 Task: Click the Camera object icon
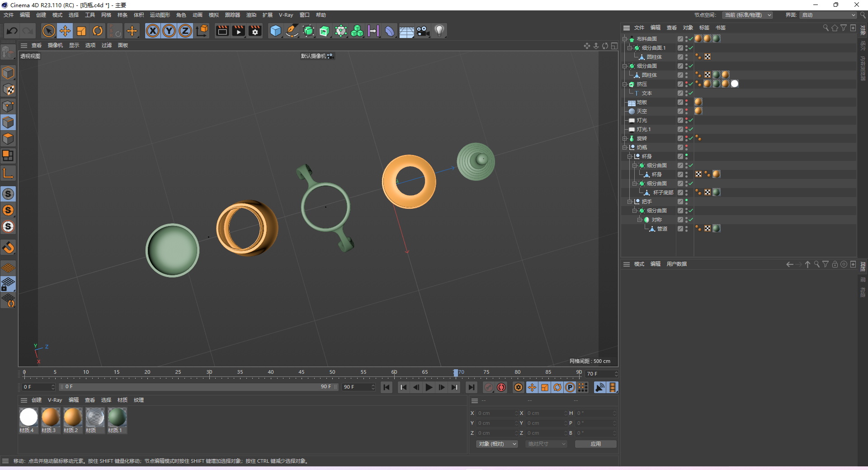point(423,31)
